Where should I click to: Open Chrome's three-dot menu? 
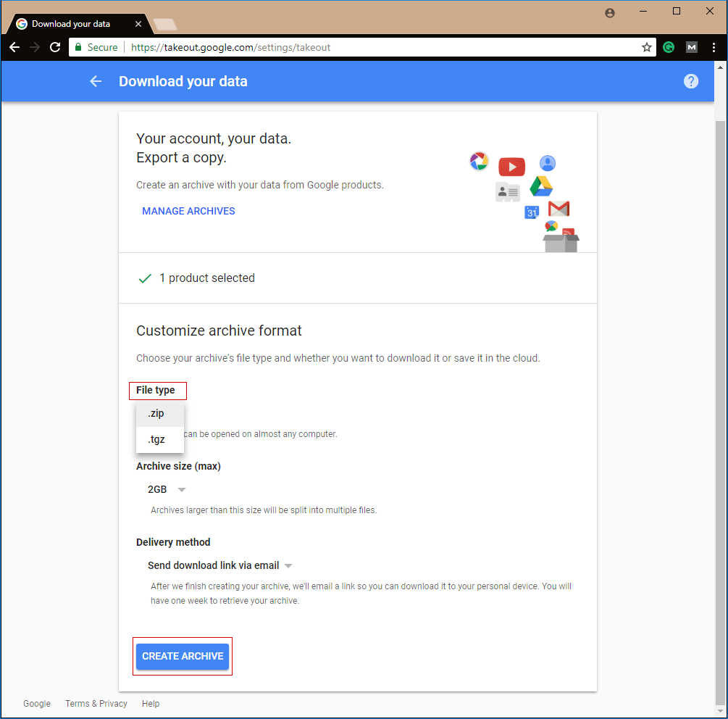(715, 47)
